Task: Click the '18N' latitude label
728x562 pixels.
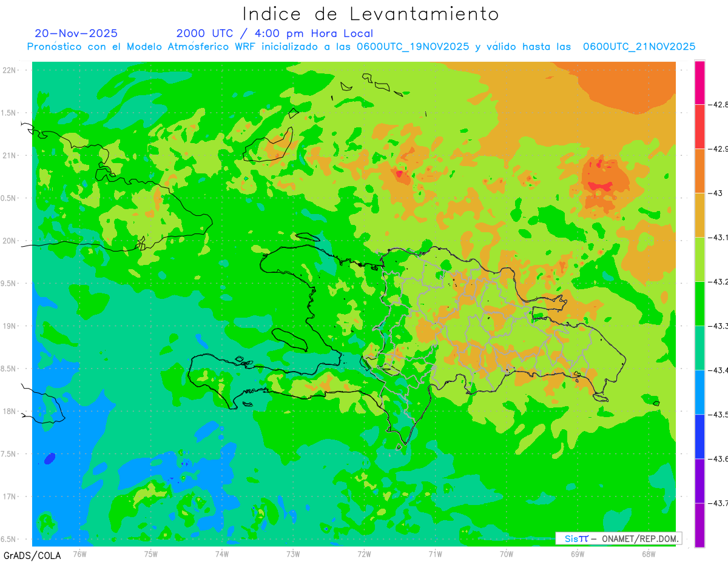Action: point(9,411)
